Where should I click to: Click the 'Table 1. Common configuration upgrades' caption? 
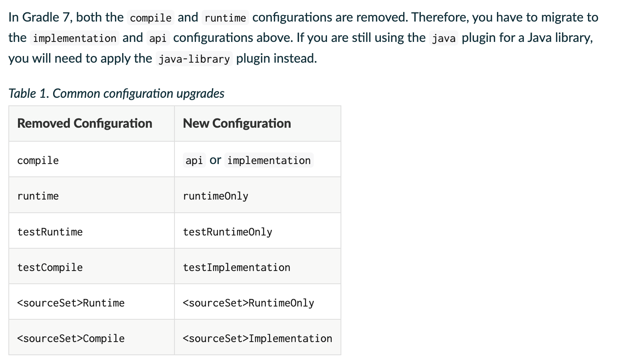[x=116, y=93]
